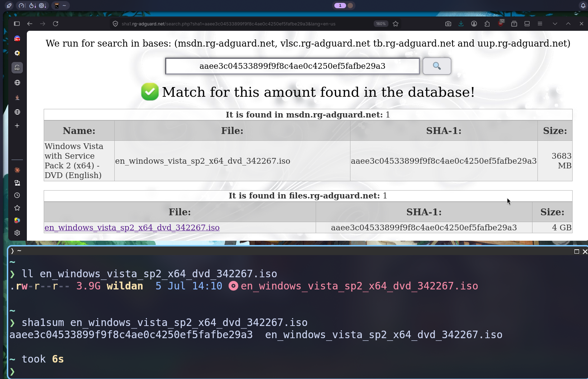
Task: Open the browser account profile icon
Action: pos(474,24)
